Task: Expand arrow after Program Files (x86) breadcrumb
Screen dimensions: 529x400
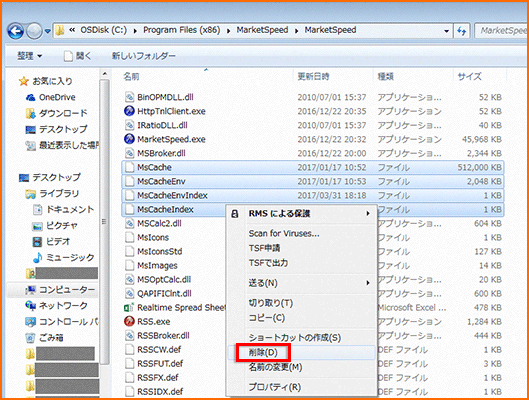Action: coord(229,31)
